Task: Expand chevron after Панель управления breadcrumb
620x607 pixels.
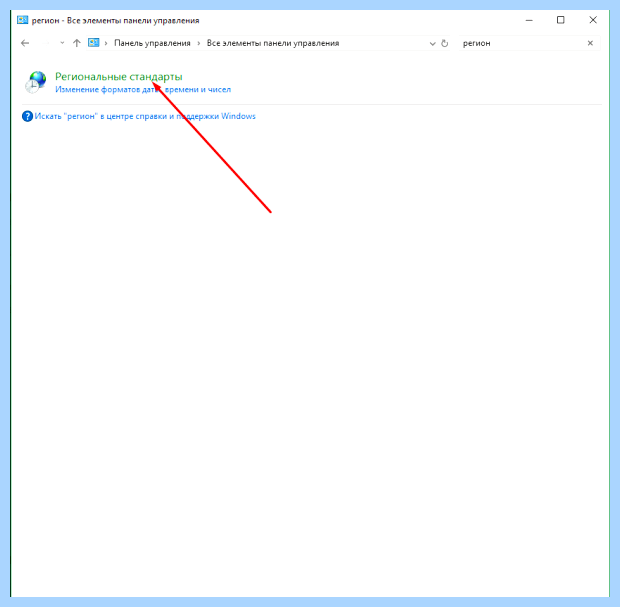Action: click(x=198, y=43)
